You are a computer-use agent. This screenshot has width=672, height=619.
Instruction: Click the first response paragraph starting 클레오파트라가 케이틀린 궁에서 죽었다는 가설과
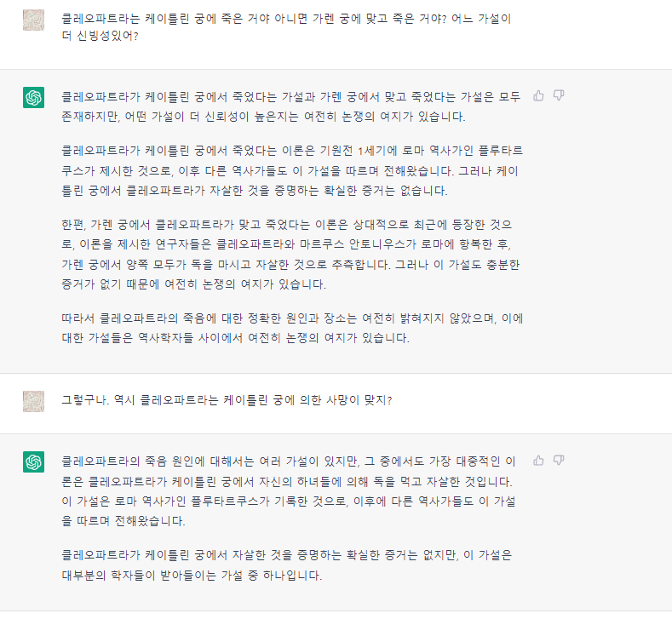(290, 106)
